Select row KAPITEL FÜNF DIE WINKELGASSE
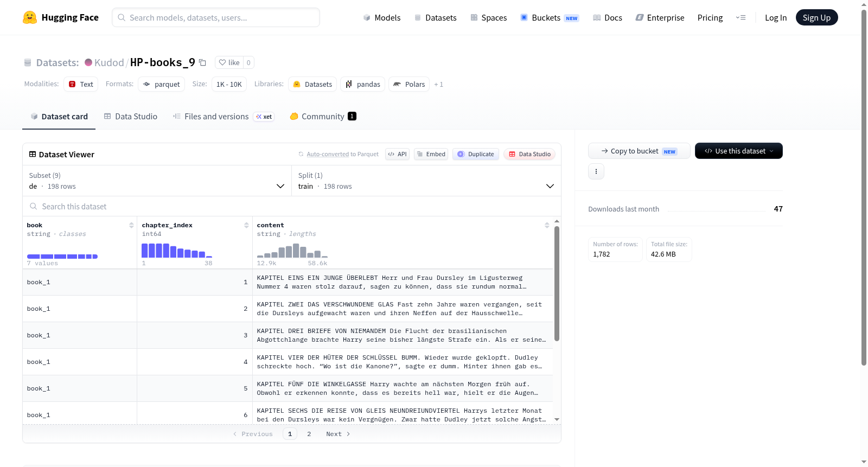868x467 pixels. (288, 388)
